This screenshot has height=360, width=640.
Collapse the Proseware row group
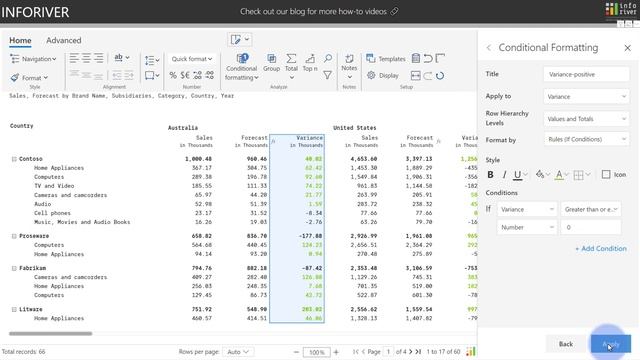coord(14,236)
